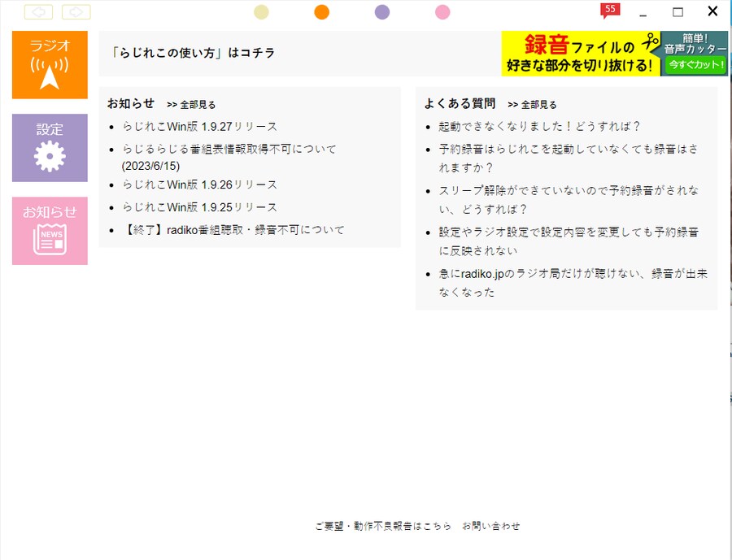The image size is (732, 560).
Task: Maximize the らじれこ window
Action: click(x=678, y=12)
